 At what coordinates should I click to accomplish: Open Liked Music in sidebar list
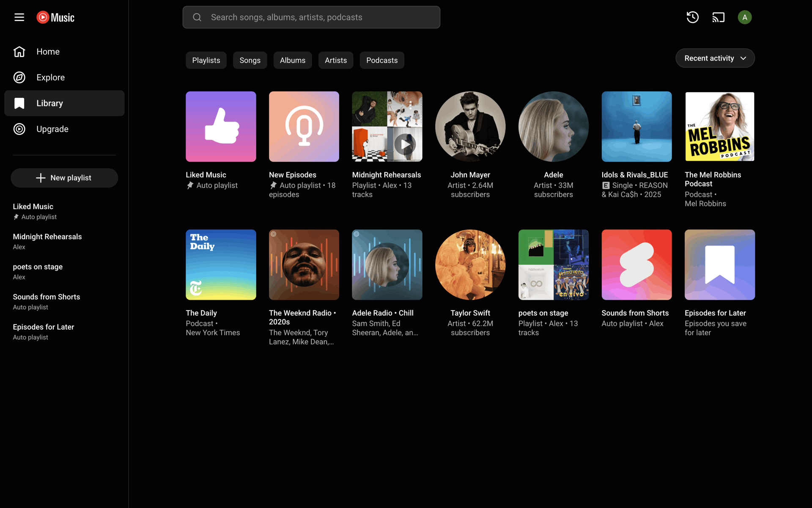(64, 211)
